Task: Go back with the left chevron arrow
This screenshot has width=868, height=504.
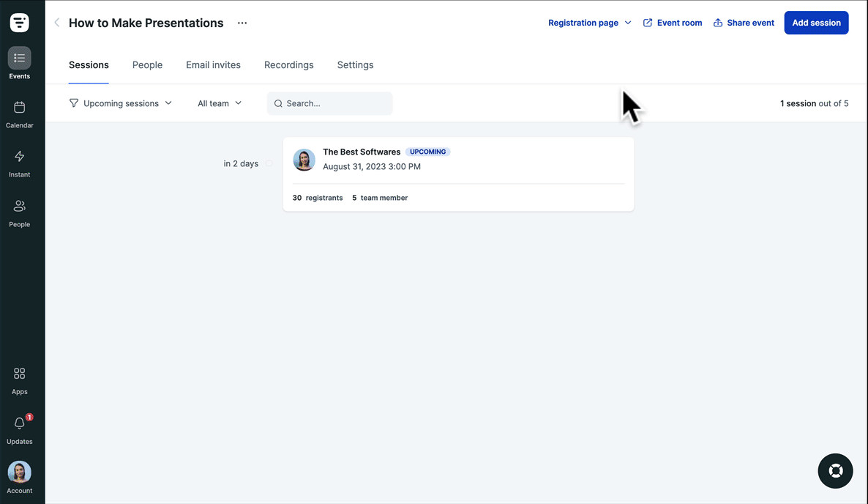Action: (56, 23)
